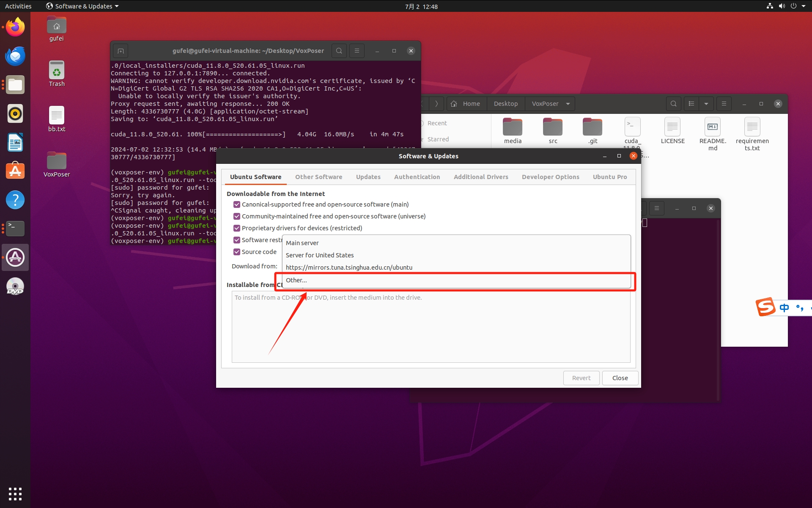This screenshot has height=508, width=812.
Task: Select the .git folder in Files
Action: 593,131
